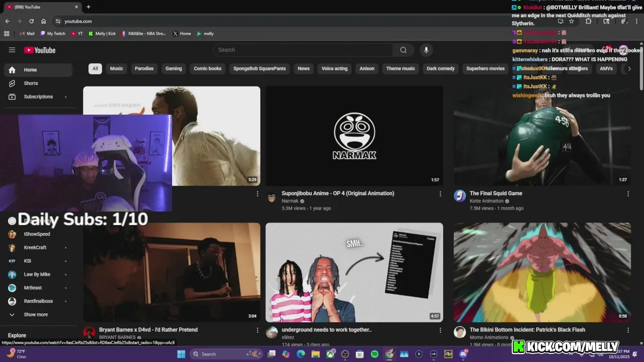The height and width of the screenshot is (362, 644).
Task: Open OBS Studio from the taskbar
Action: click(345, 354)
